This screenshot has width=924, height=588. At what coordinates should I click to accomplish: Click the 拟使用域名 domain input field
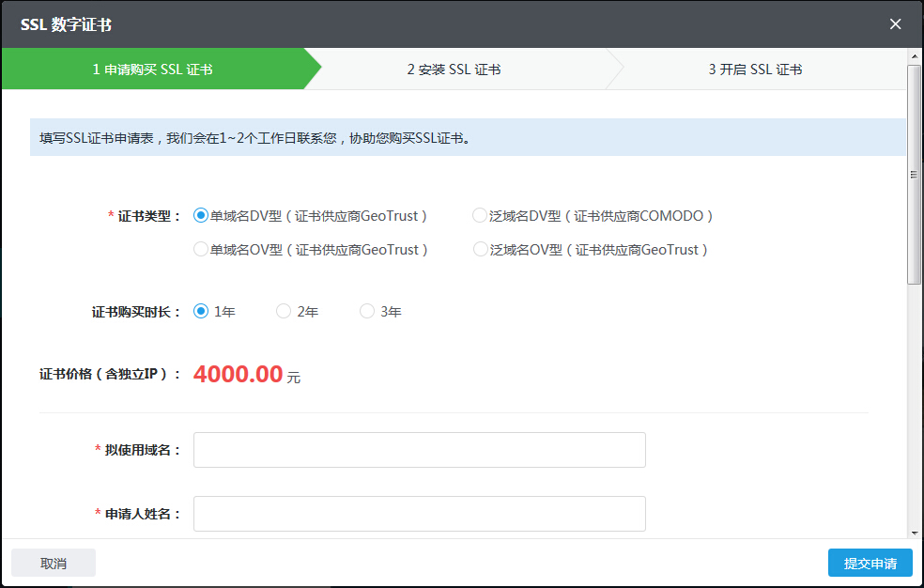(x=419, y=450)
